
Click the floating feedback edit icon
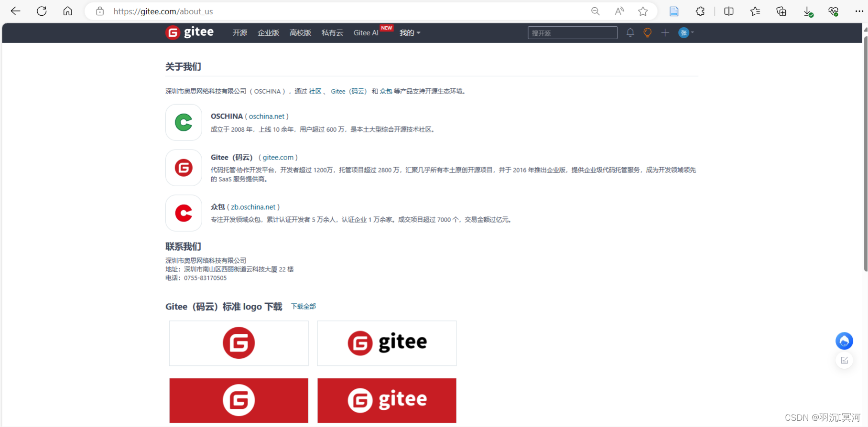(x=845, y=361)
